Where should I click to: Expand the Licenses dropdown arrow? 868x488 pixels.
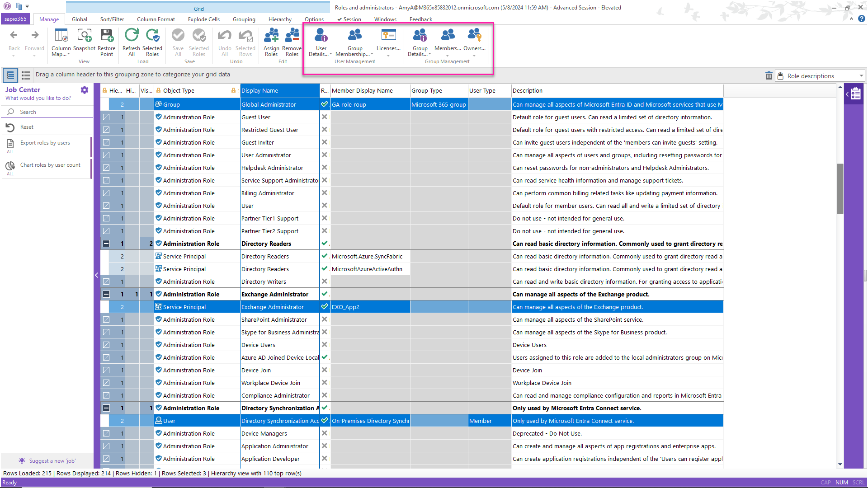pyautogui.click(x=388, y=56)
